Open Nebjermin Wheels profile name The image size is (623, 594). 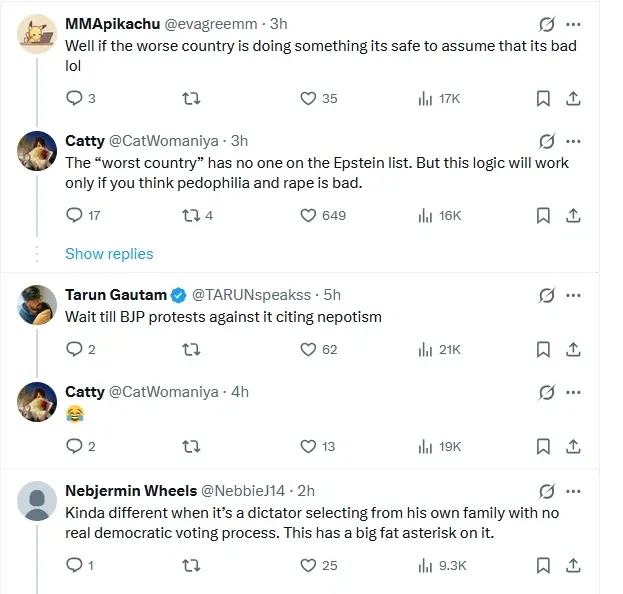pos(130,491)
